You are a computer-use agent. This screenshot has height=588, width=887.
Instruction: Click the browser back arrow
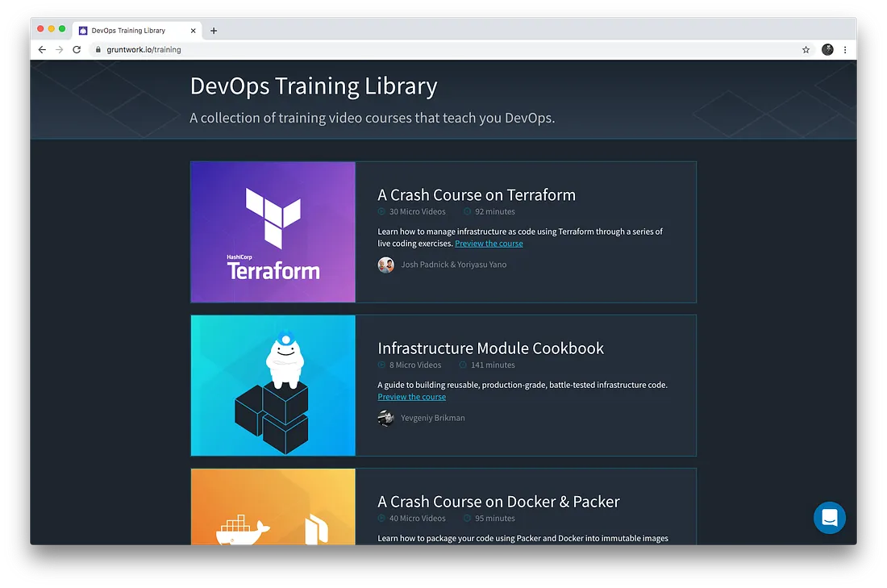coord(42,50)
